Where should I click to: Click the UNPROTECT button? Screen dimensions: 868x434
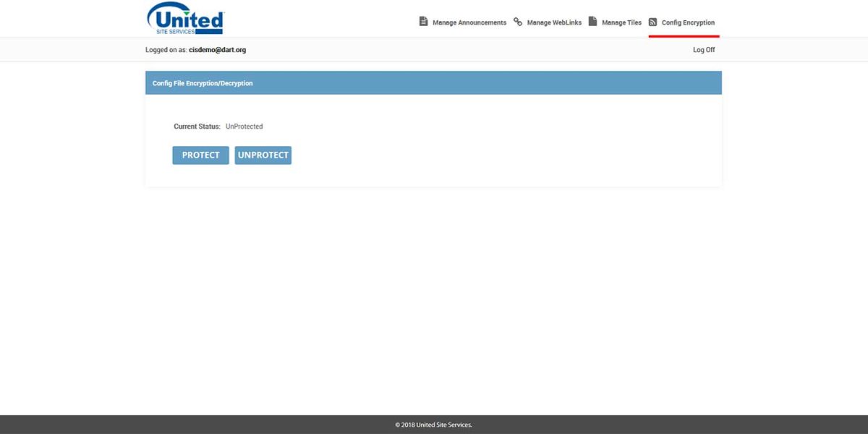pos(263,155)
